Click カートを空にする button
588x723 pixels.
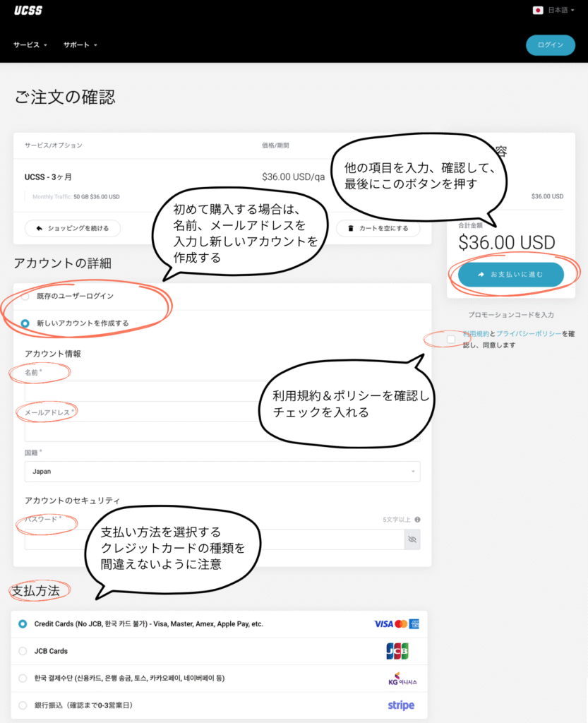click(x=378, y=228)
